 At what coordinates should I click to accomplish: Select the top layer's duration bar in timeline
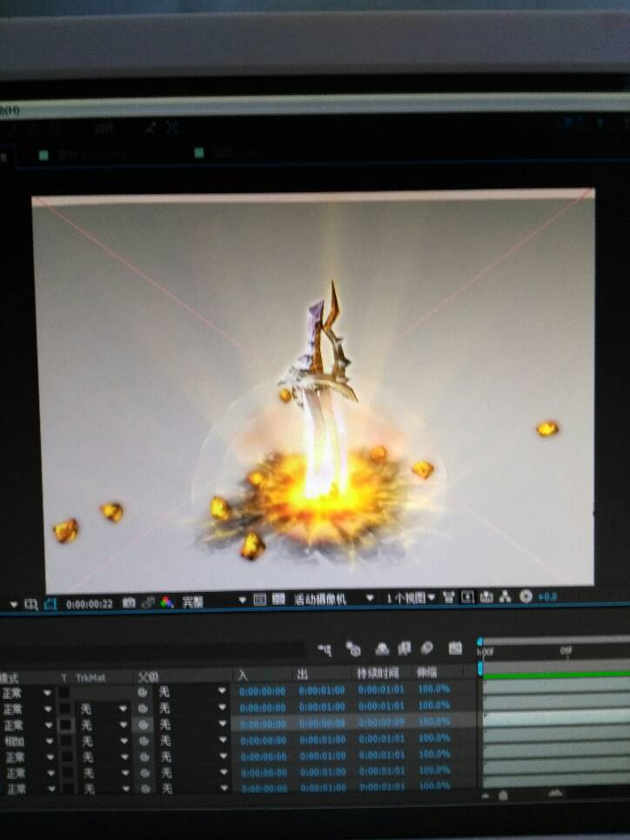click(x=557, y=686)
